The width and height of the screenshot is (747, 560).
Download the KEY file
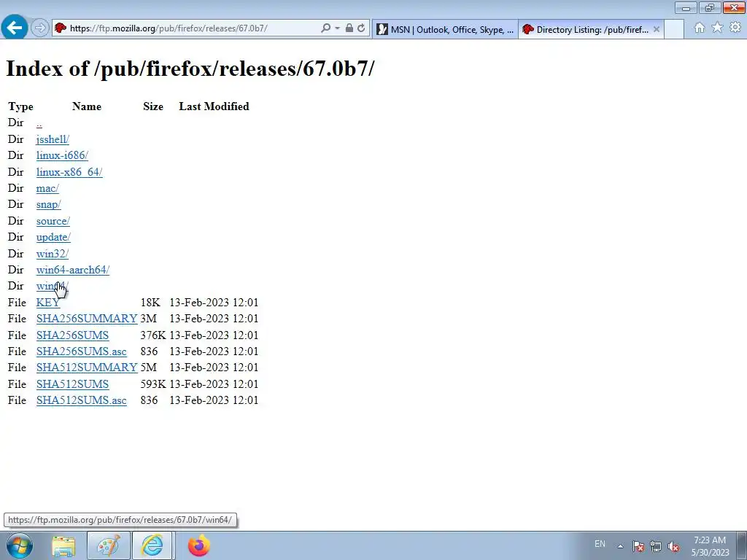pyautogui.click(x=48, y=303)
